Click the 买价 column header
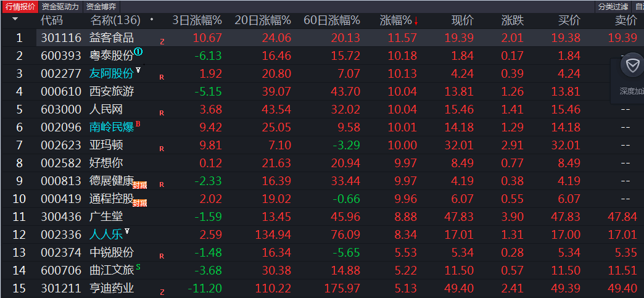The height and width of the screenshot is (298, 644). click(x=569, y=20)
